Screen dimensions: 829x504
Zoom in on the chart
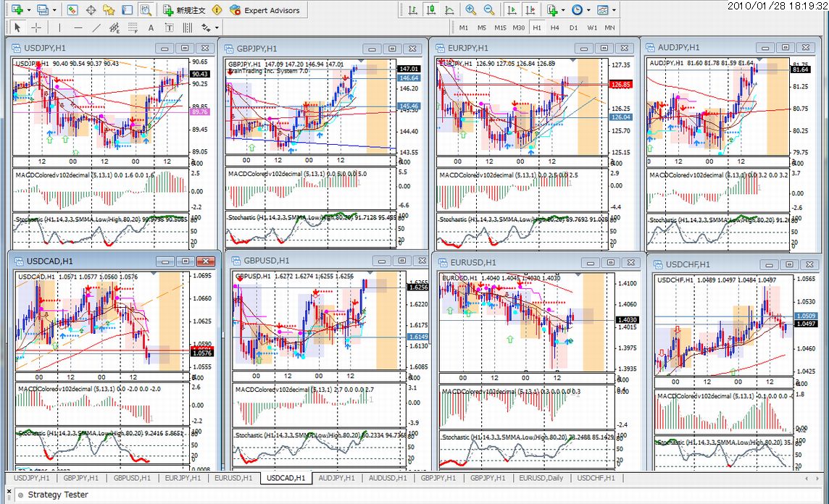point(470,9)
